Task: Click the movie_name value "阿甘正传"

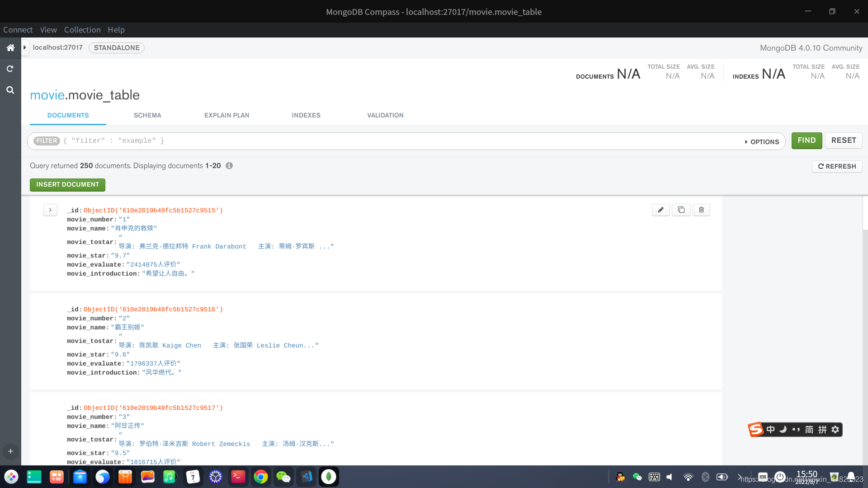Action: 127,426
